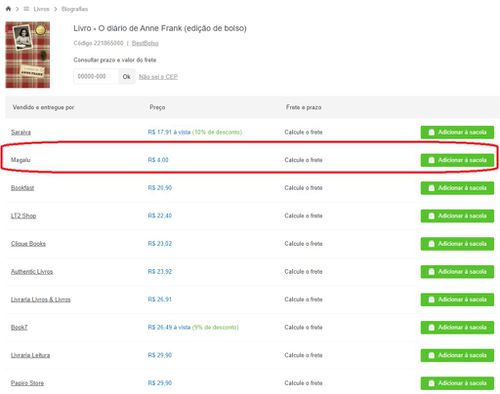Click the Livraria Leitura price R$ 29,90
This screenshot has height=394, width=500.
click(x=160, y=355)
